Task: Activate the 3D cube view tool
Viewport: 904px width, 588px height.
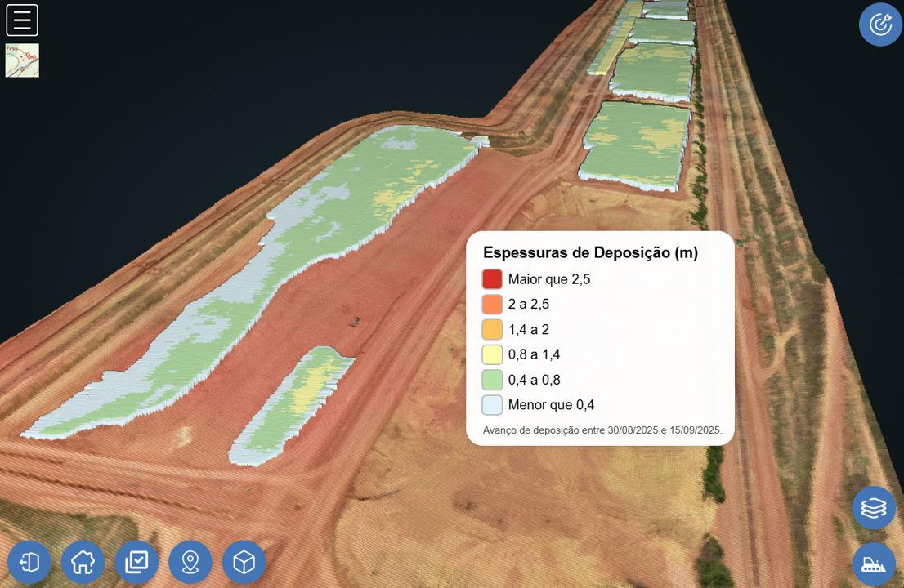Action: coord(244,562)
